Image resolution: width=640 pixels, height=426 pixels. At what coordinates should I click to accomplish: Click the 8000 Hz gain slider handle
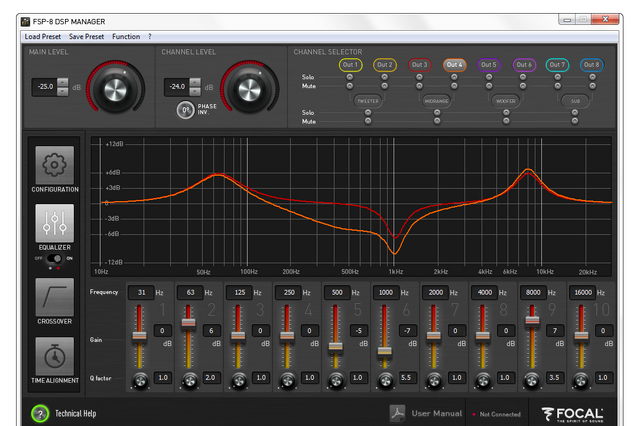click(532, 320)
